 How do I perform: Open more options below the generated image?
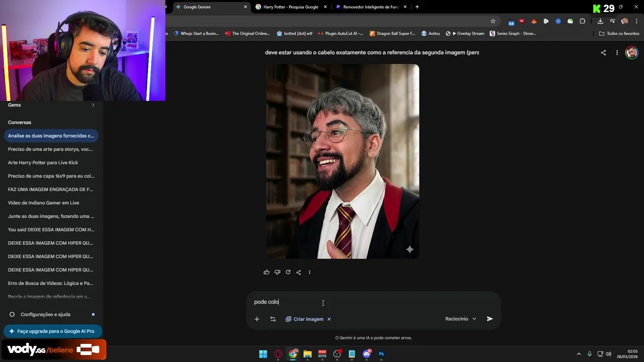(x=309, y=272)
